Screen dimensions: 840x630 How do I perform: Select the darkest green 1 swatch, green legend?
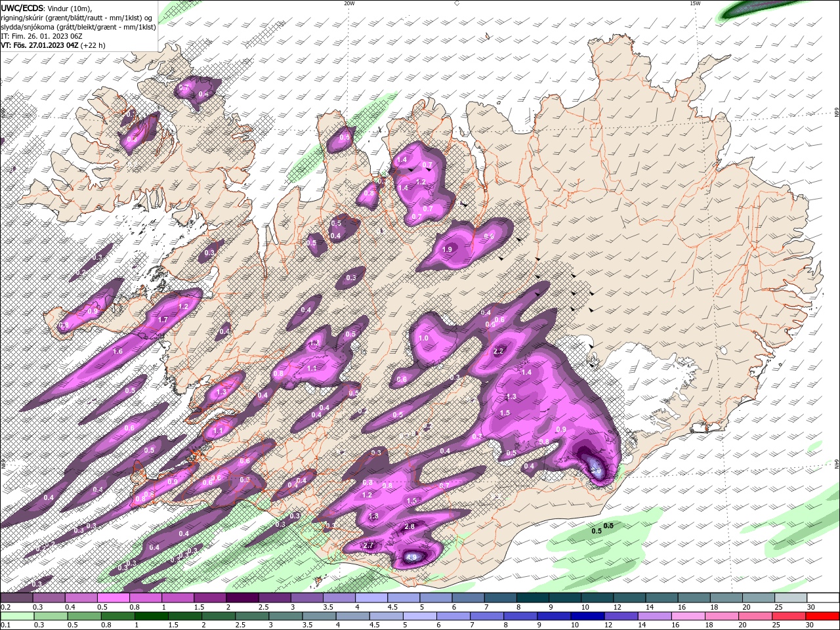coord(152,616)
